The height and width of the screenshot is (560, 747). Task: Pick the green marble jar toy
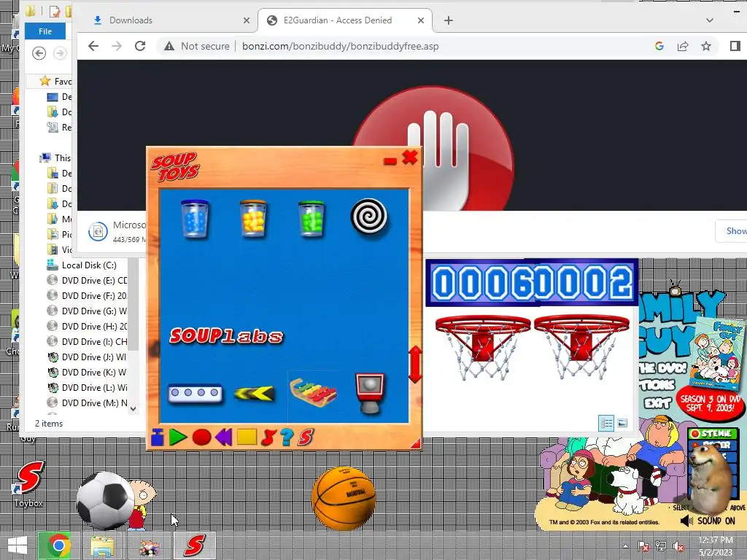point(311,219)
